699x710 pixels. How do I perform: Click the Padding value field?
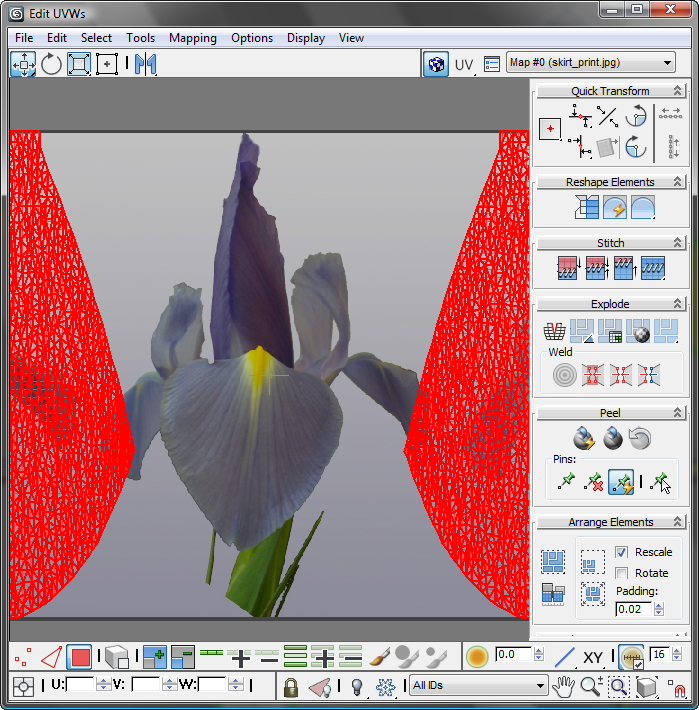point(633,609)
